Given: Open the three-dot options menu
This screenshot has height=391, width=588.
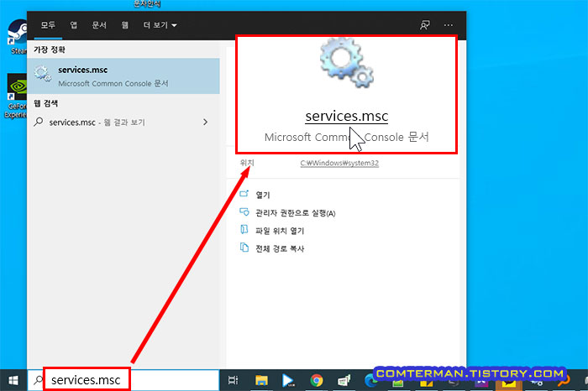Looking at the screenshot, I should tap(448, 25).
